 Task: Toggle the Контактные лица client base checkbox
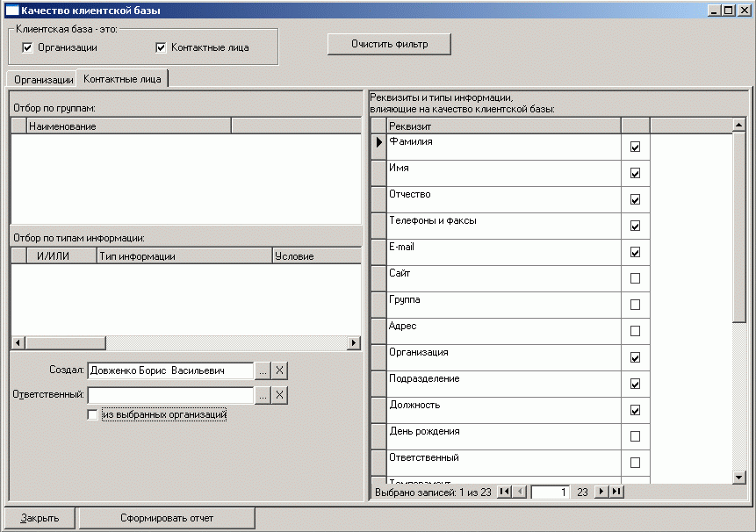[x=161, y=47]
